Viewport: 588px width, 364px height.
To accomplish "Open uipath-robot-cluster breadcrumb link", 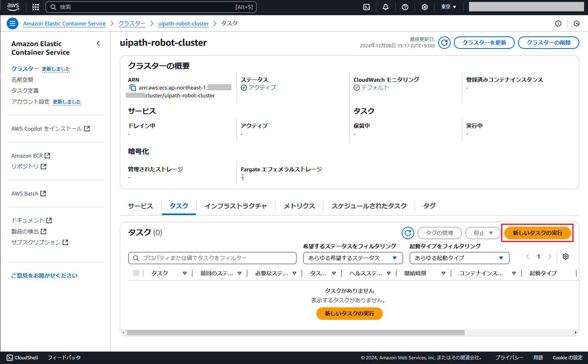I will pyautogui.click(x=183, y=23).
